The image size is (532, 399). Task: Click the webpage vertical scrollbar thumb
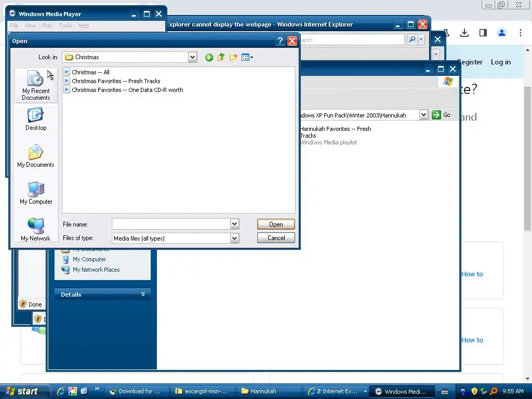coord(528,159)
